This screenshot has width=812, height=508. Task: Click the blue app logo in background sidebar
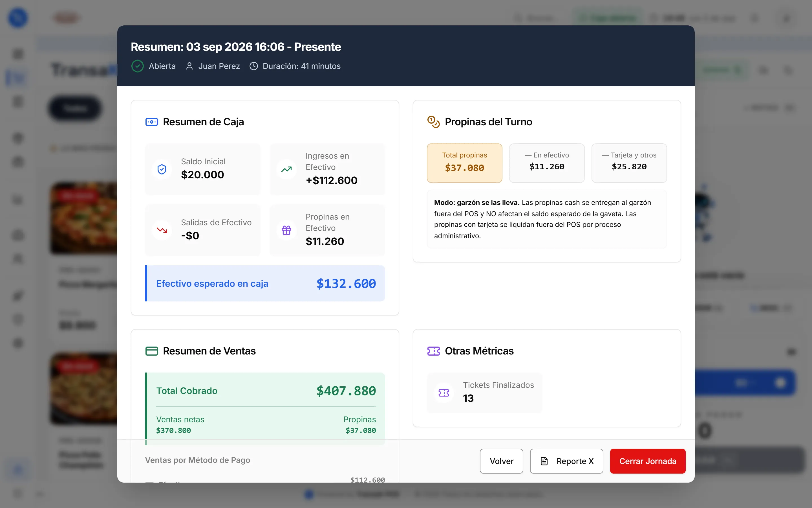18,17
